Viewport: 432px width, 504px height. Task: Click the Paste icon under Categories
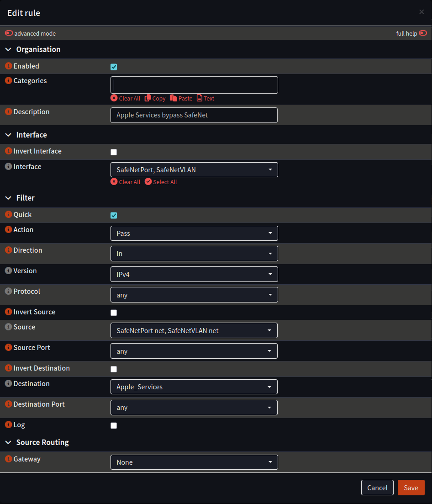point(174,98)
